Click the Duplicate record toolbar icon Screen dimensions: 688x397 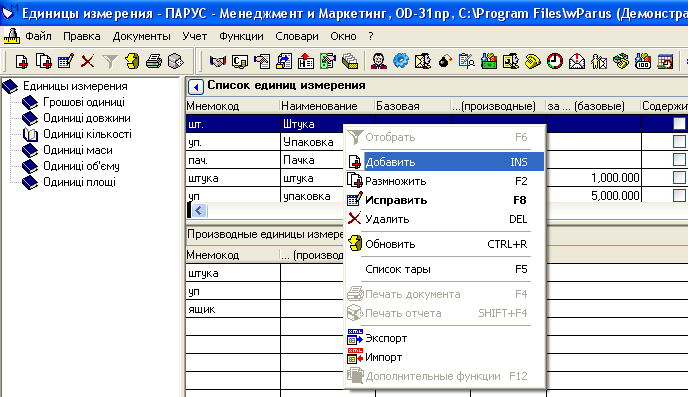coord(43,61)
